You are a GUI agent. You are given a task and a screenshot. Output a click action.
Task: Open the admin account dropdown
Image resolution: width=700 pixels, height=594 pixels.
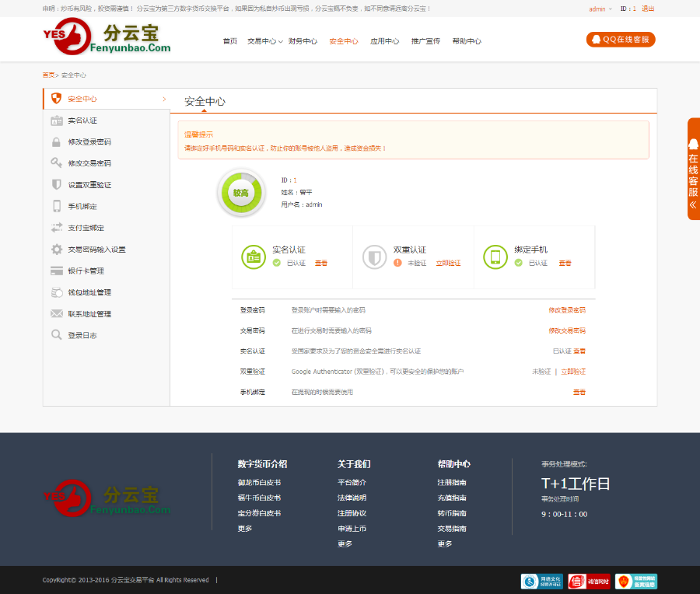600,9
